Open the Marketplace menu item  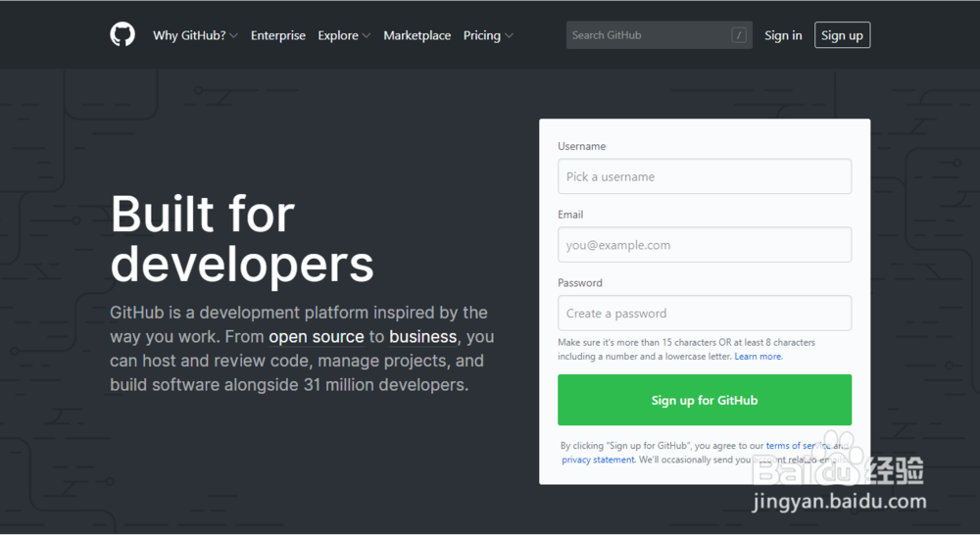tap(417, 35)
